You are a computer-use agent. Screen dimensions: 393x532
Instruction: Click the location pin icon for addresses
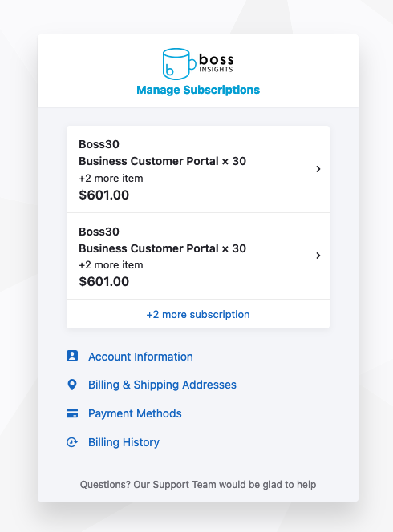(x=72, y=385)
